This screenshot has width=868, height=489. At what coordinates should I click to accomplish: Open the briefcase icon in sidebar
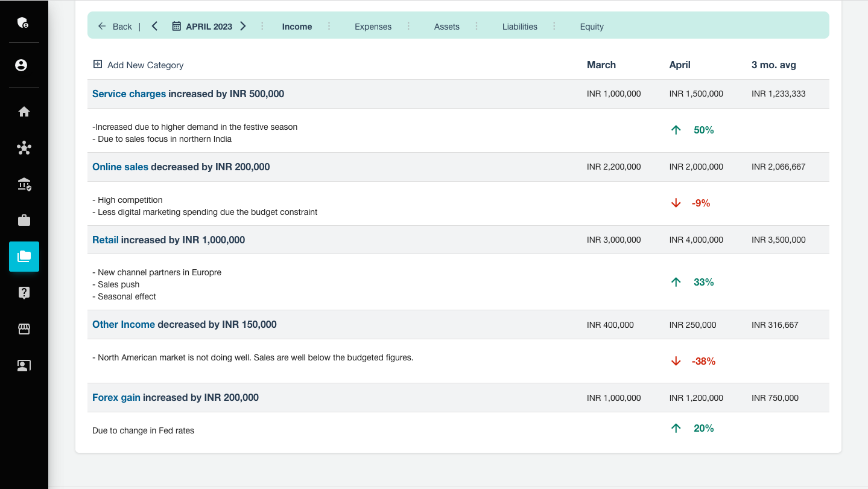coord(24,220)
